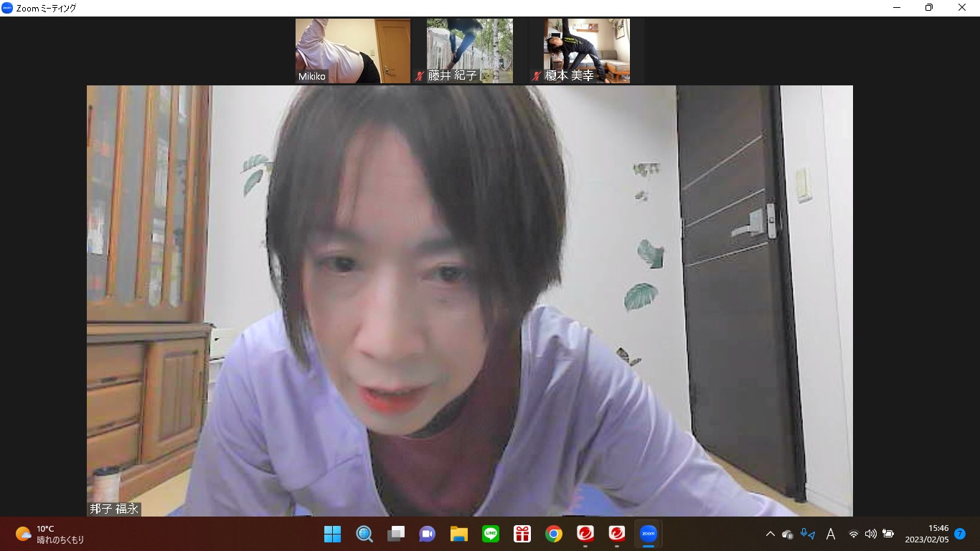The height and width of the screenshot is (551, 980).
Task: Launch Teams Chat from the taskbar
Action: click(x=428, y=534)
